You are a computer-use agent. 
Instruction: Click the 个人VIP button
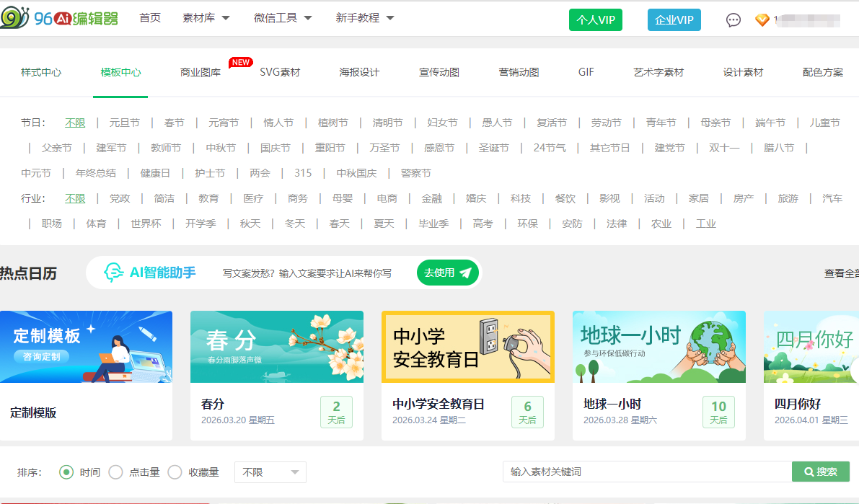(x=595, y=20)
